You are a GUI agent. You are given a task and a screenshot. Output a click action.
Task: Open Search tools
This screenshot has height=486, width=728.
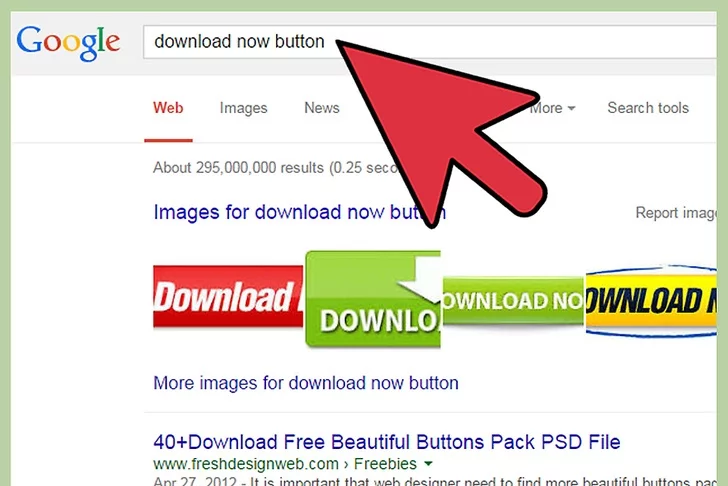tap(647, 108)
